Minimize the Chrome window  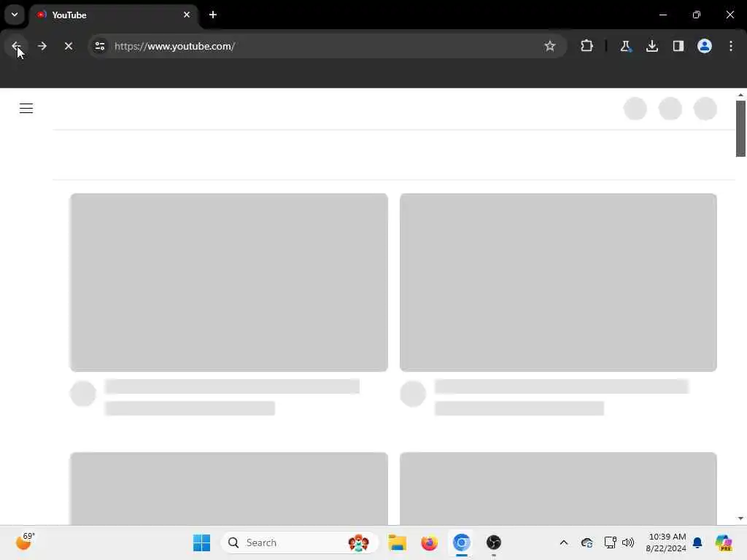click(662, 15)
